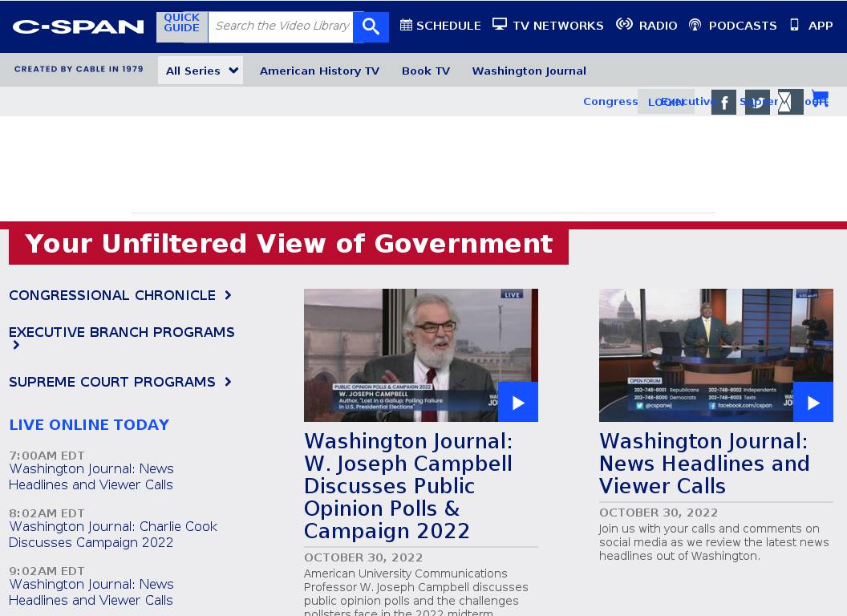
Task: Open the Schedule menu item
Action: [440, 26]
